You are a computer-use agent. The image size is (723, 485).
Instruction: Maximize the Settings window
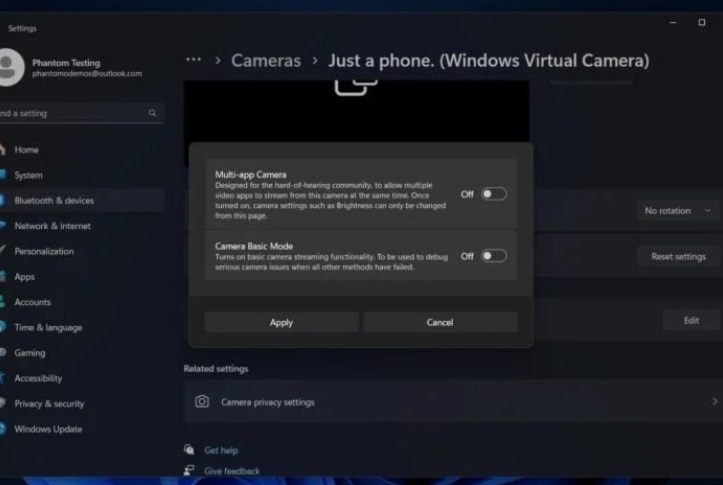point(702,22)
